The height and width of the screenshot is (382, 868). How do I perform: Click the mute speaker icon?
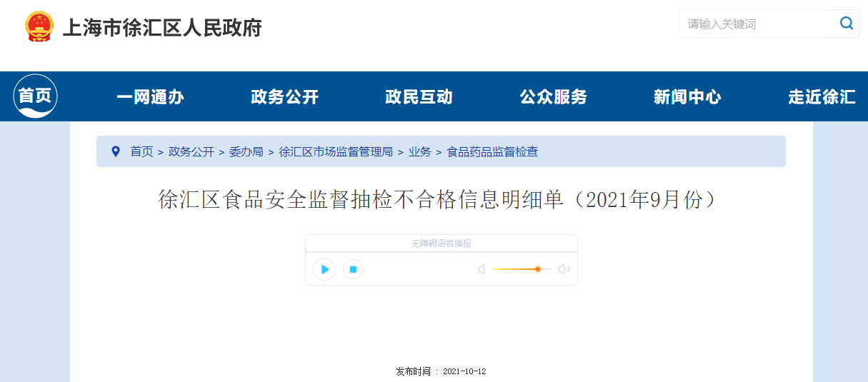(x=482, y=269)
